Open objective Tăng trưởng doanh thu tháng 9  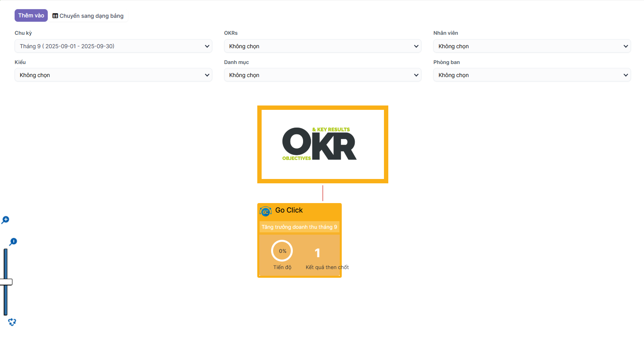(x=299, y=227)
